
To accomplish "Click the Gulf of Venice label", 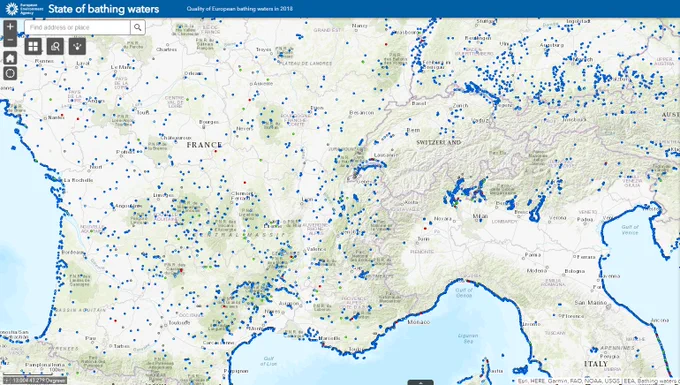I will (630, 229).
